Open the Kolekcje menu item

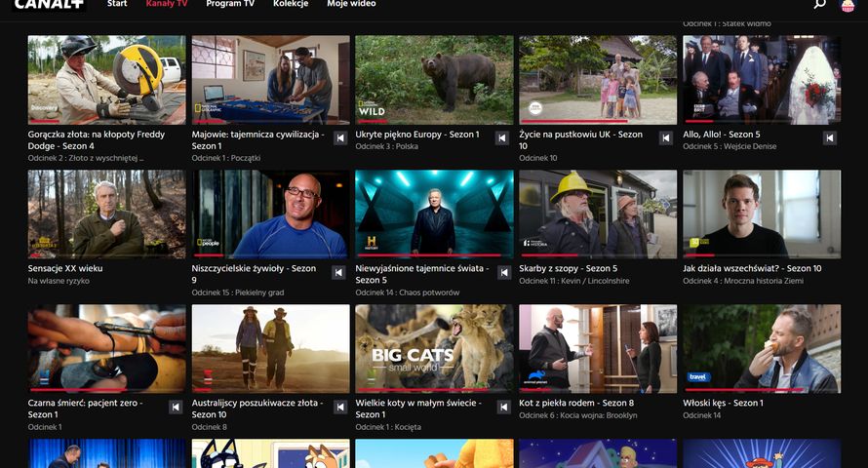[x=291, y=4]
